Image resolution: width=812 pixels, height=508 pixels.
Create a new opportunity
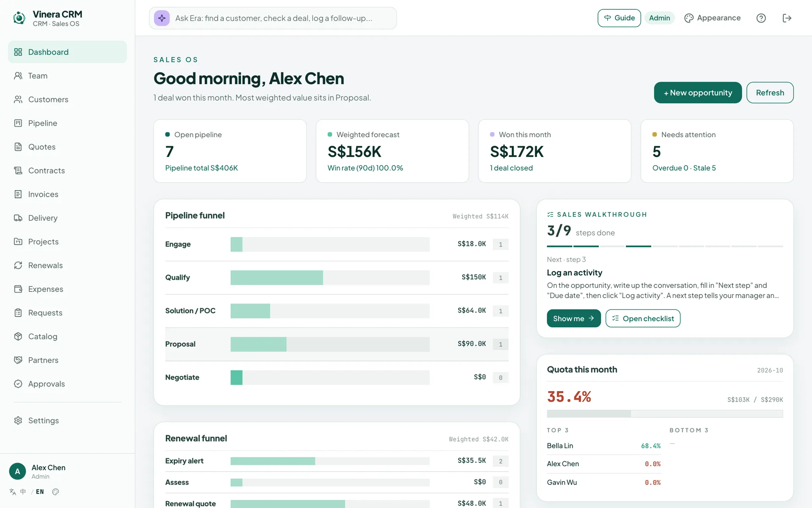pyautogui.click(x=698, y=93)
